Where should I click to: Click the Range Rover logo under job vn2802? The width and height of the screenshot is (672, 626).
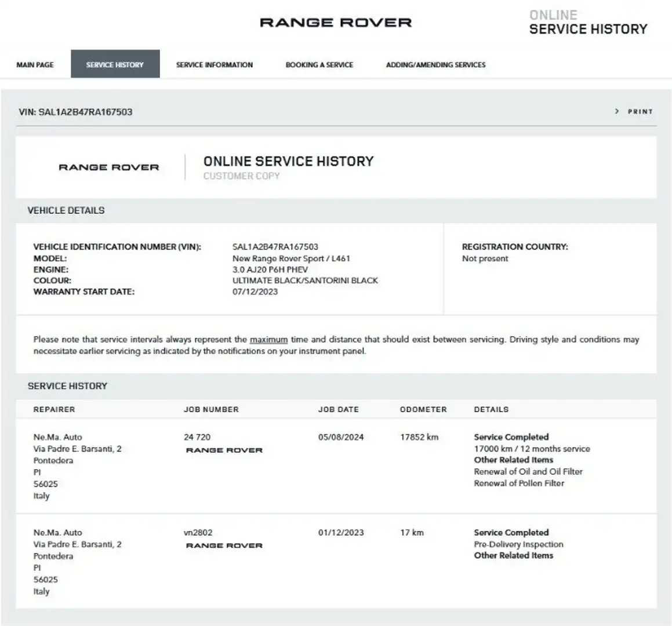click(x=224, y=545)
